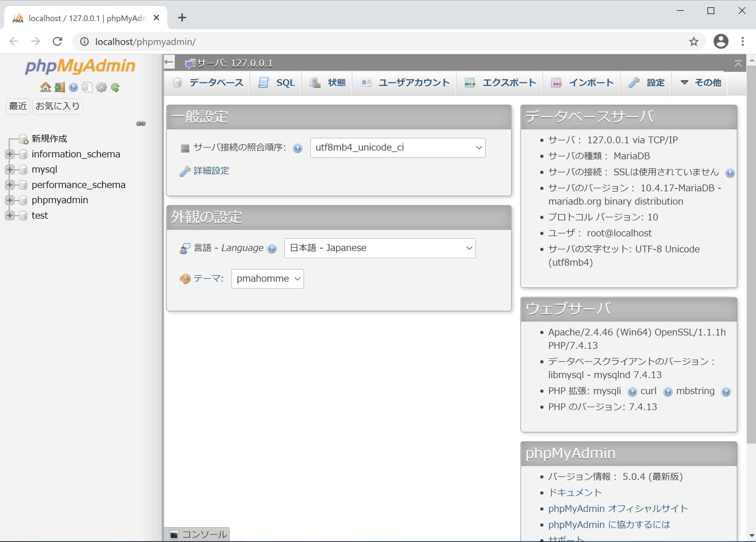Open その他 more menu dropdown
This screenshot has height=542, width=756.
[700, 83]
